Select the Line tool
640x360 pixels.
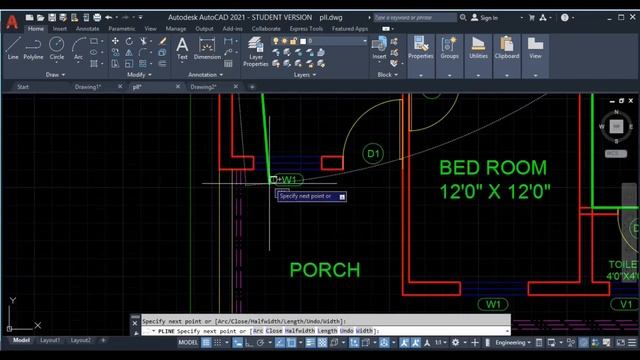(13, 48)
